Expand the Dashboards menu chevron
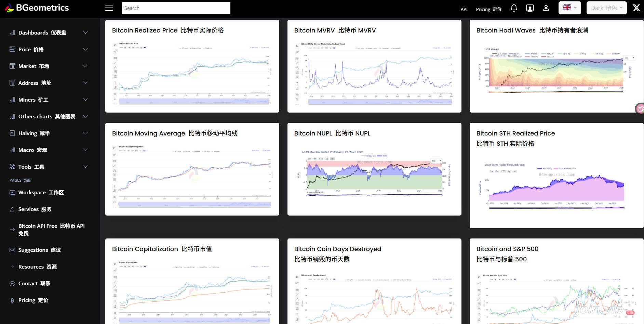This screenshot has width=644, height=324. (x=85, y=33)
